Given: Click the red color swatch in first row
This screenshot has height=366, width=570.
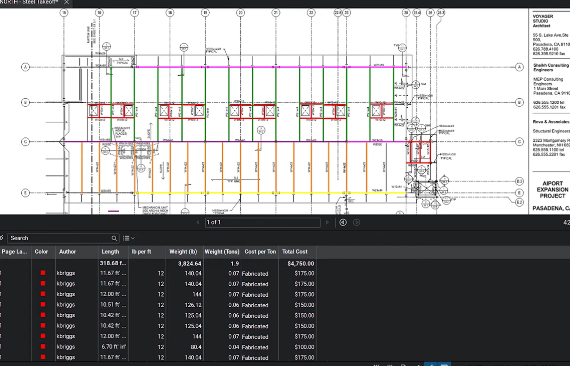Looking at the screenshot, I should tap(43, 273).
